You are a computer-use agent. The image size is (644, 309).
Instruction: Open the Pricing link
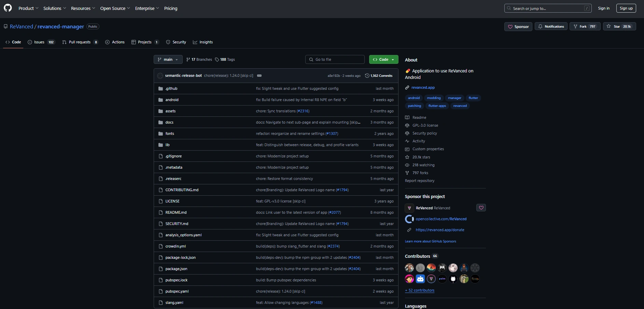(x=171, y=8)
